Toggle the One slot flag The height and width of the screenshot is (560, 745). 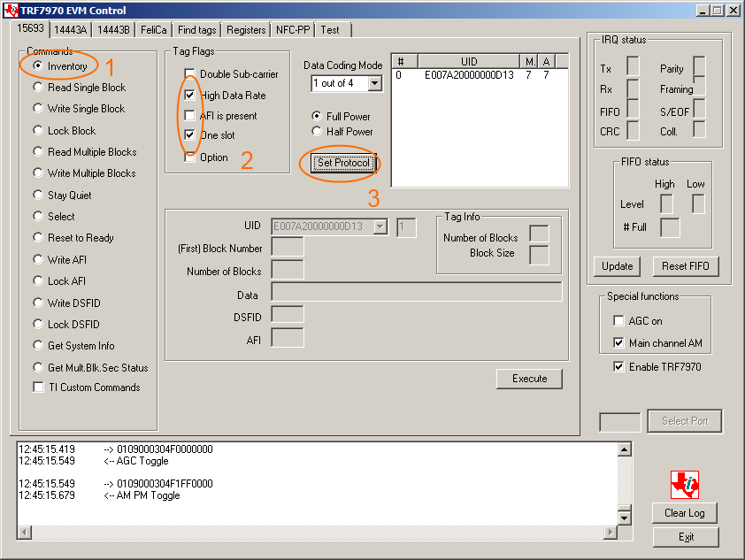[x=189, y=135]
